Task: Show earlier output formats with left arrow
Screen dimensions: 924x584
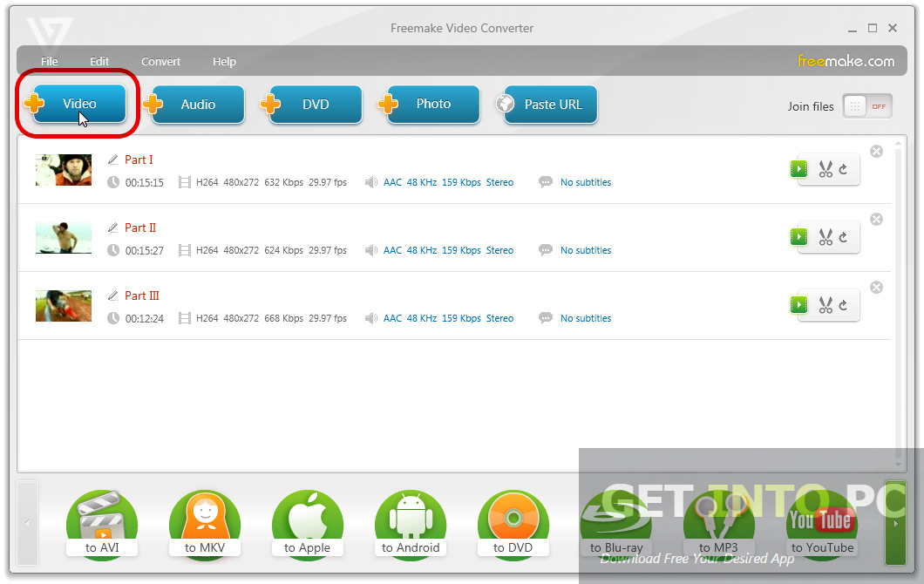Action: (28, 523)
